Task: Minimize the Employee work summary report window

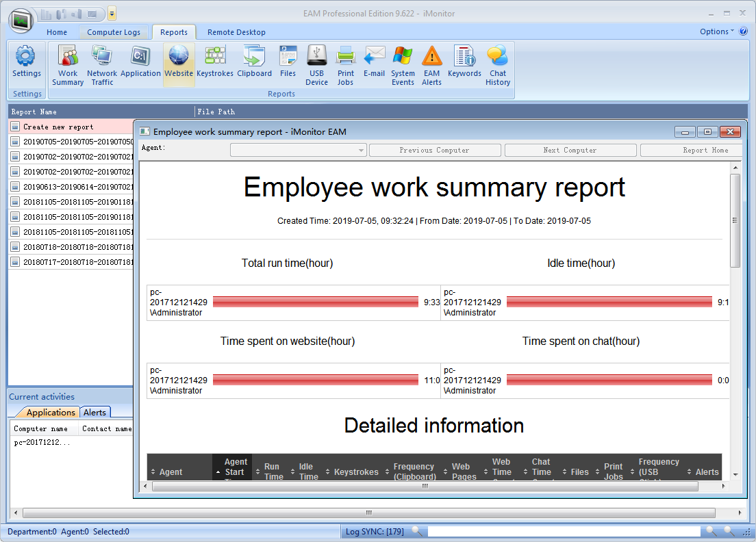Action: 685,132
